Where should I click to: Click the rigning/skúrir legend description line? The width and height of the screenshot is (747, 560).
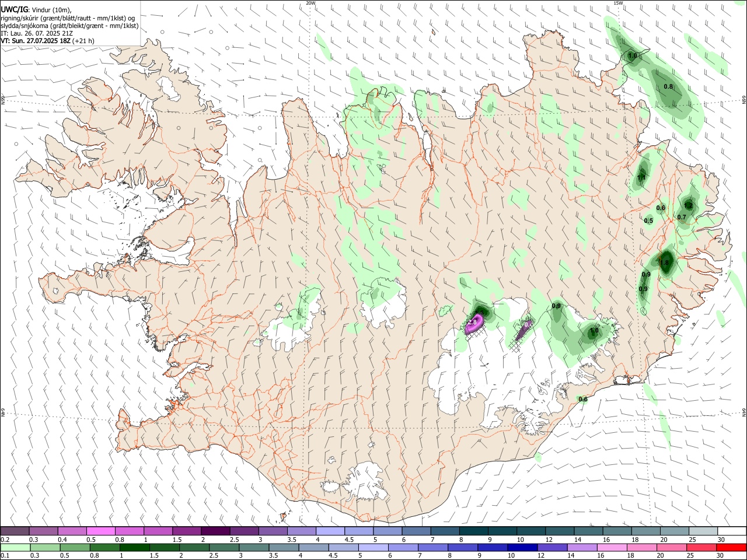(x=68, y=18)
